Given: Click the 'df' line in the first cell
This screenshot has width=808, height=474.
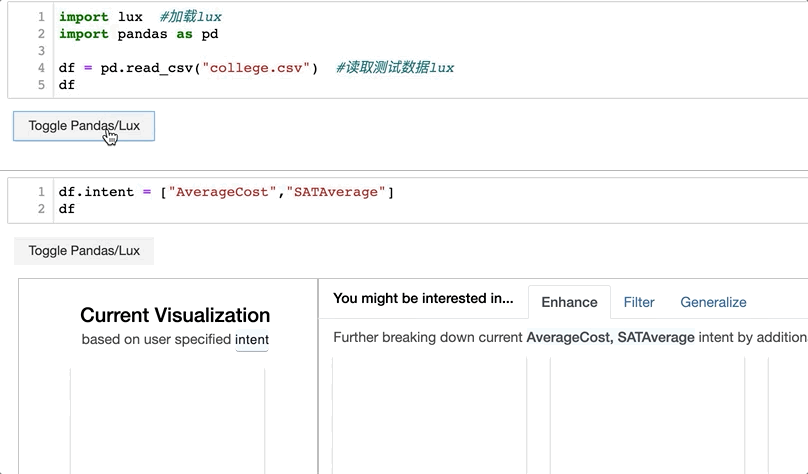Looking at the screenshot, I should point(67,85).
